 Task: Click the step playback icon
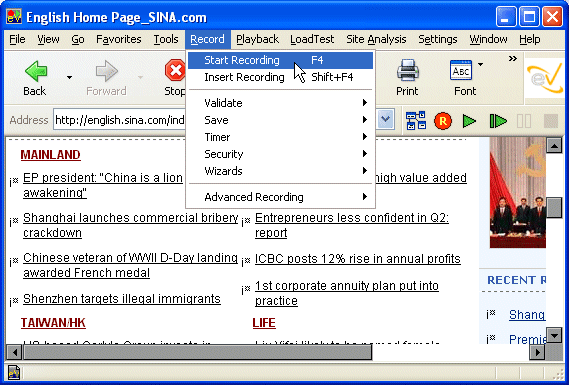(x=498, y=121)
